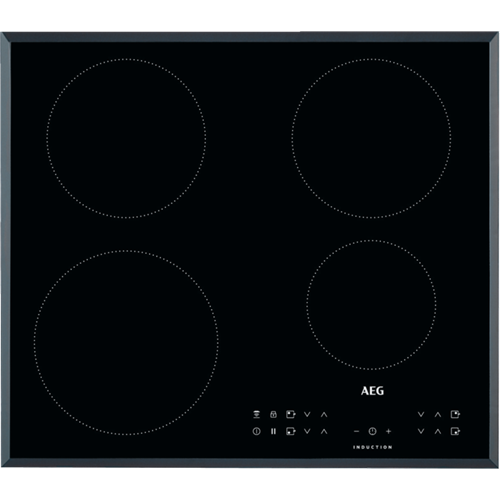The image size is (500, 500).
Task: Decrease timer with the minus key
Action: [x=356, y=431]
